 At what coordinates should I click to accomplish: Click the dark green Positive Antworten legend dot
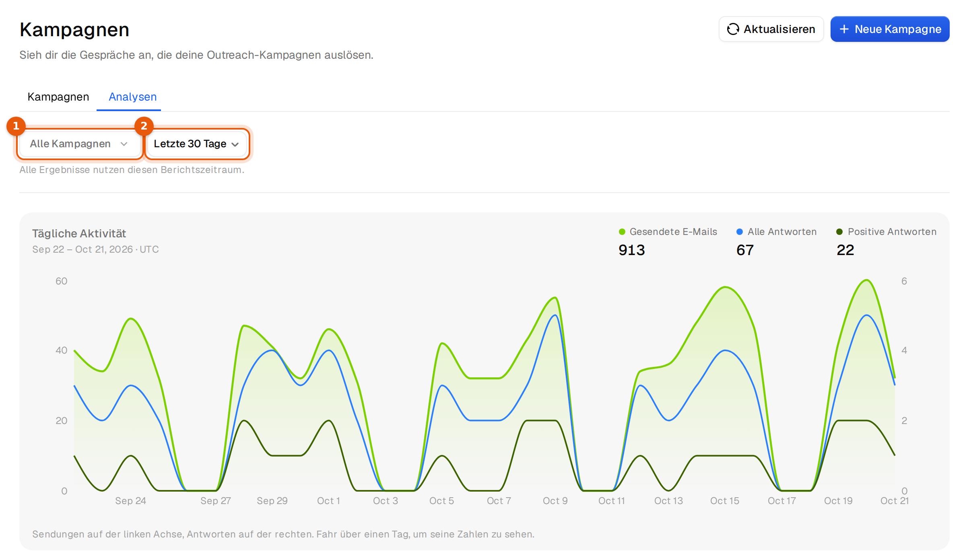839,232
